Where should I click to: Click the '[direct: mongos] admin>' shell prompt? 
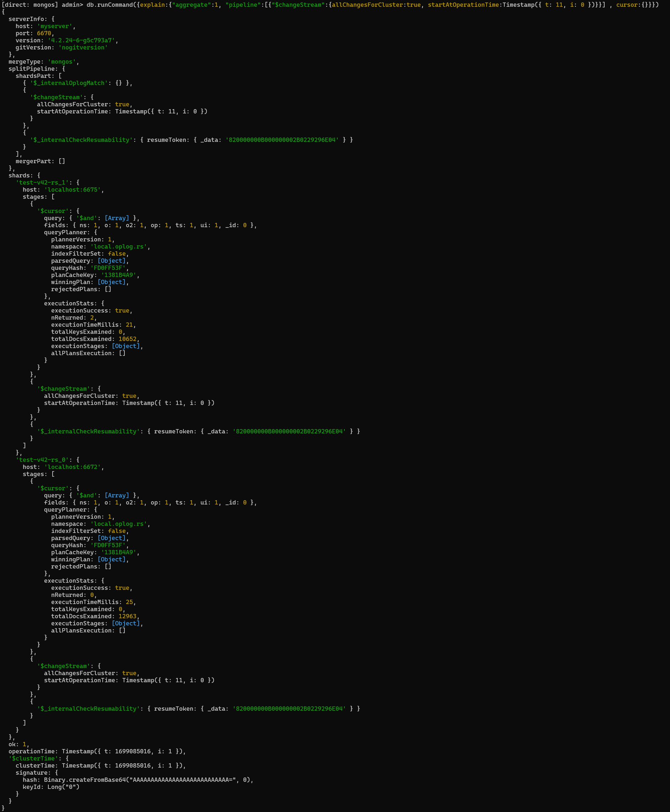point(42,5)
